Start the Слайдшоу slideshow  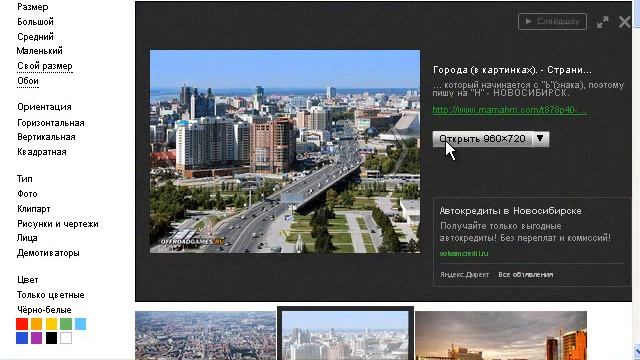pos(552,21)
